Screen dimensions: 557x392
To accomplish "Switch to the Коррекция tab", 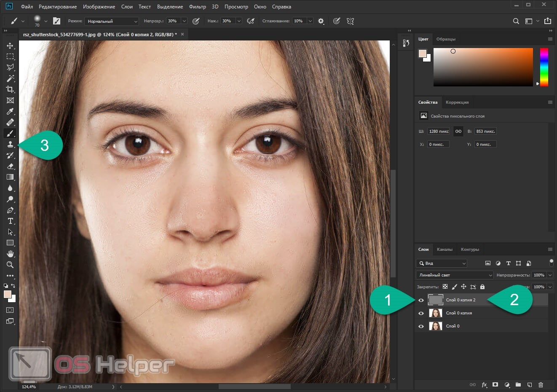I will click(x=457, y=102).
